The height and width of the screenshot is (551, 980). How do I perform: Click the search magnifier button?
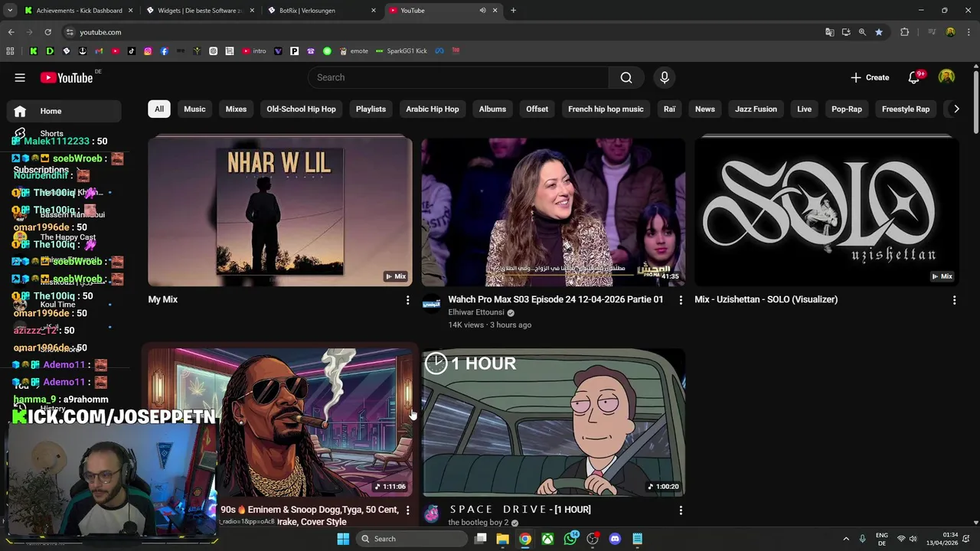click(x=626, y=77)
